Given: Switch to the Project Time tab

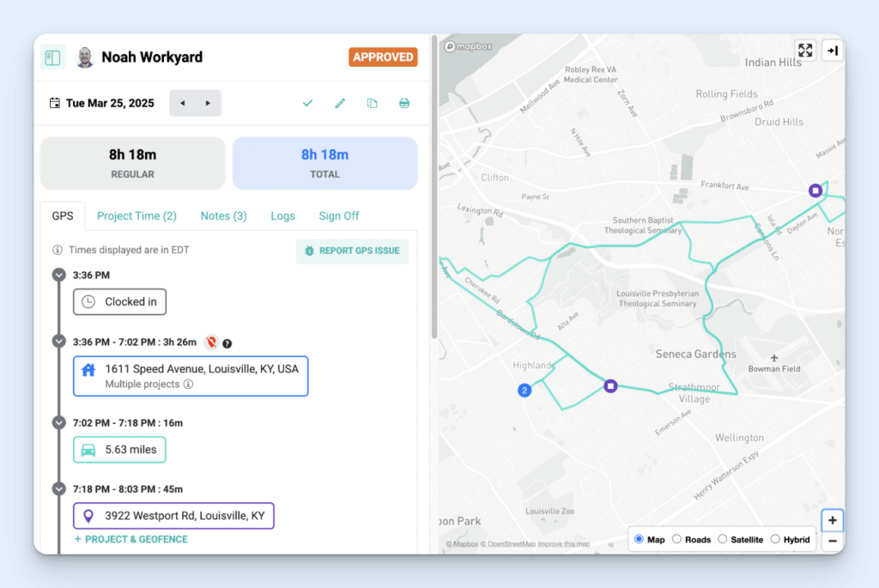Looking at the screenshot, I should coord(136,215).
